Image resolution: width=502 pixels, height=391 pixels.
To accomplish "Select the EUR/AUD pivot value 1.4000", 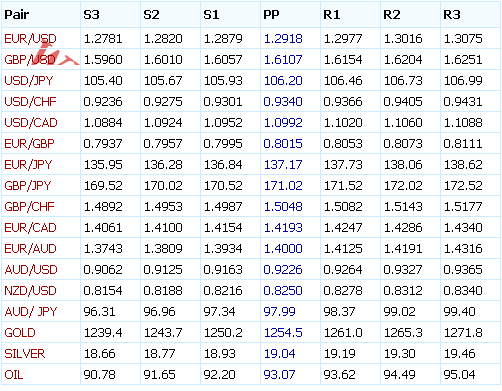I will [283, 249].
